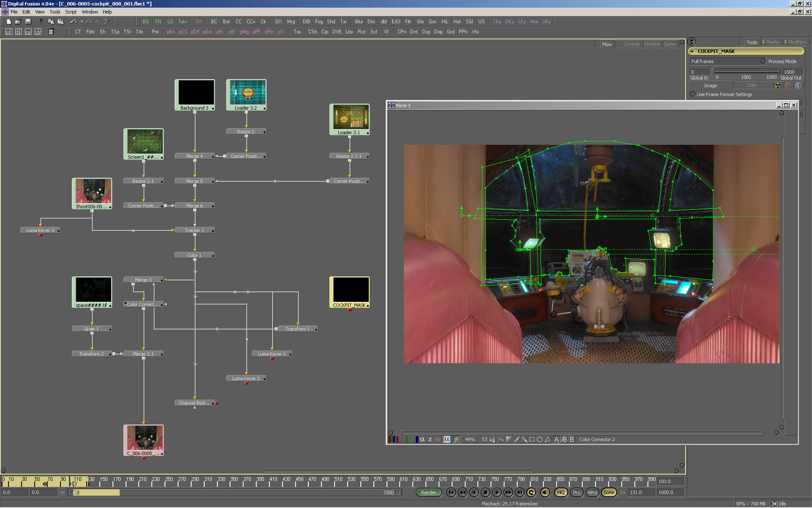Click the Mrg merge tool button
The height and width of the screenshot is (508, 812).
pos(291,22)
